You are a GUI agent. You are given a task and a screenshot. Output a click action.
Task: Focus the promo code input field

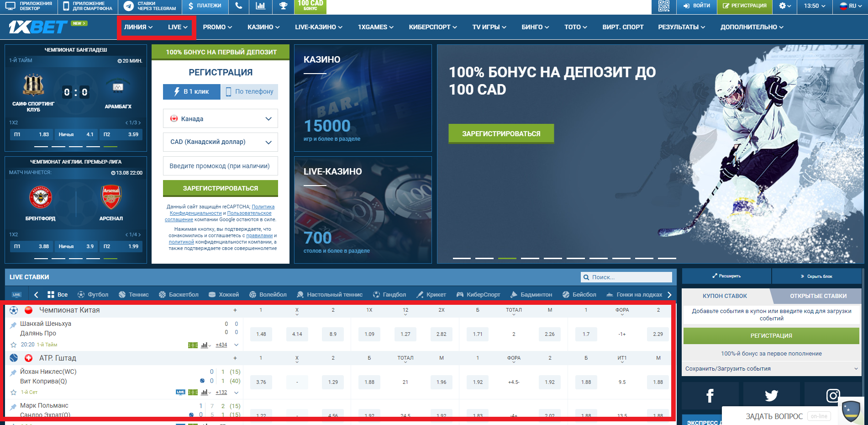pyautogui.click(x=221, y=166)
